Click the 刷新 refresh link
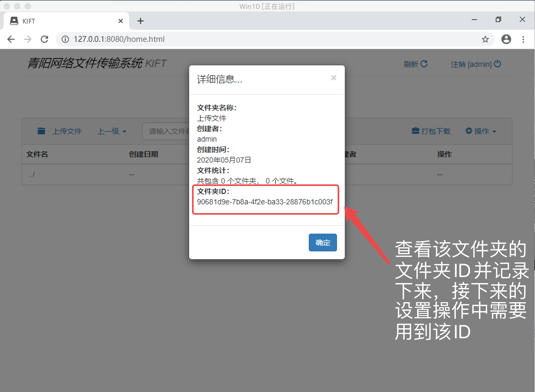 click(415, 64)
